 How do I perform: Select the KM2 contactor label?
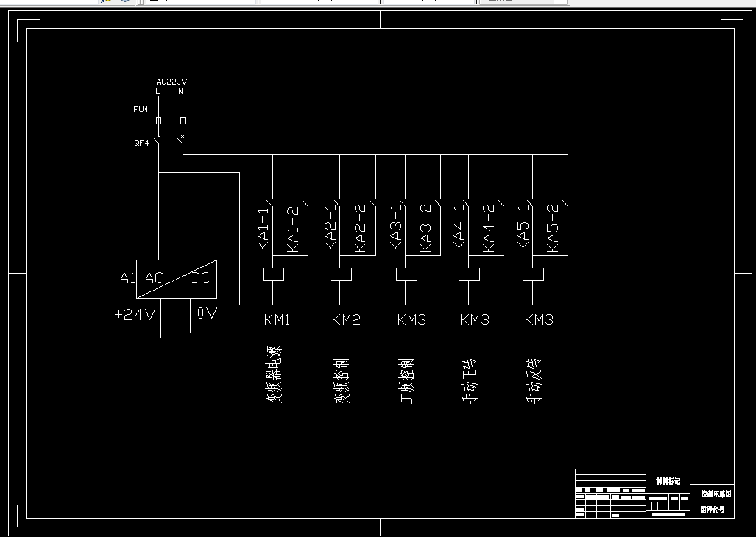coord(346,320)
